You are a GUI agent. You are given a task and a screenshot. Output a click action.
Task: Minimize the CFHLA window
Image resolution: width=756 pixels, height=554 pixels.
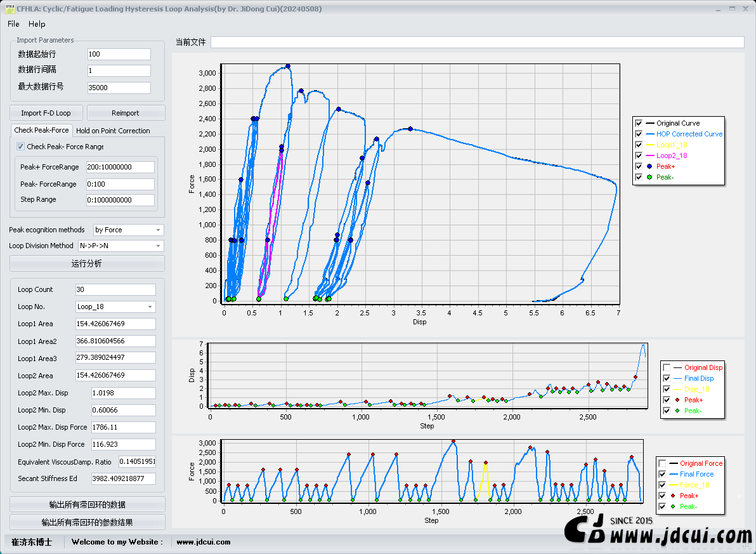[719, 9]
